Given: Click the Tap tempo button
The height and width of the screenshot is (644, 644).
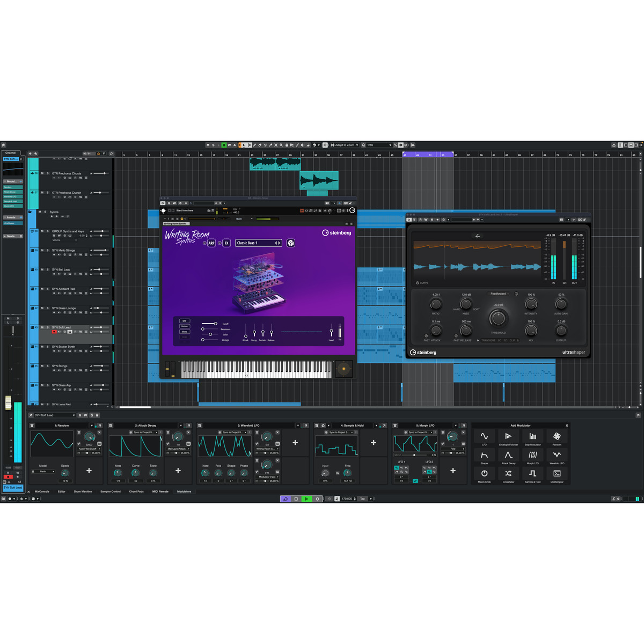Looking at the screenshot, I should (x=362, y=499).
